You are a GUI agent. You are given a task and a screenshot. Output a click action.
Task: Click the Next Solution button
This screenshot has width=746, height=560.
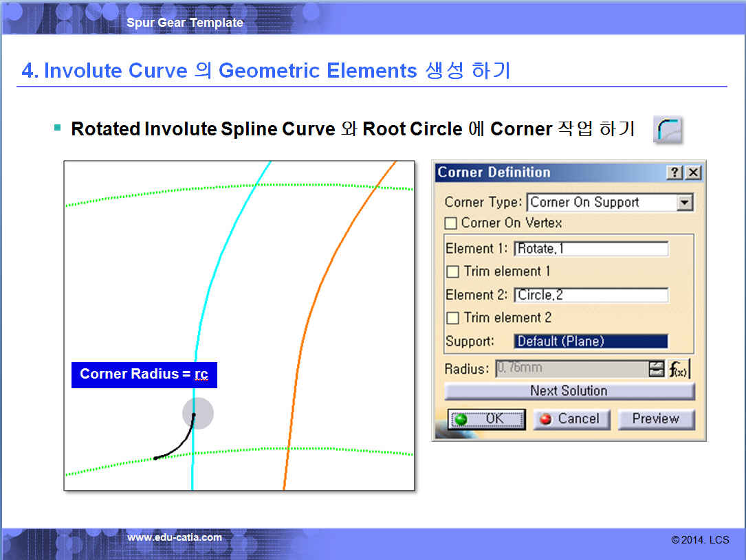coord(569,391)
